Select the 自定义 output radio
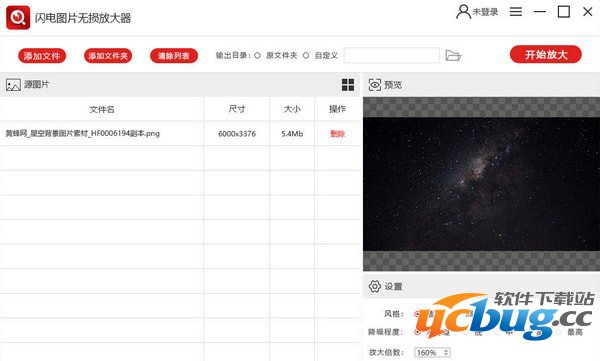This screenshot has height=361, width=600. click(x=306, y=56)
